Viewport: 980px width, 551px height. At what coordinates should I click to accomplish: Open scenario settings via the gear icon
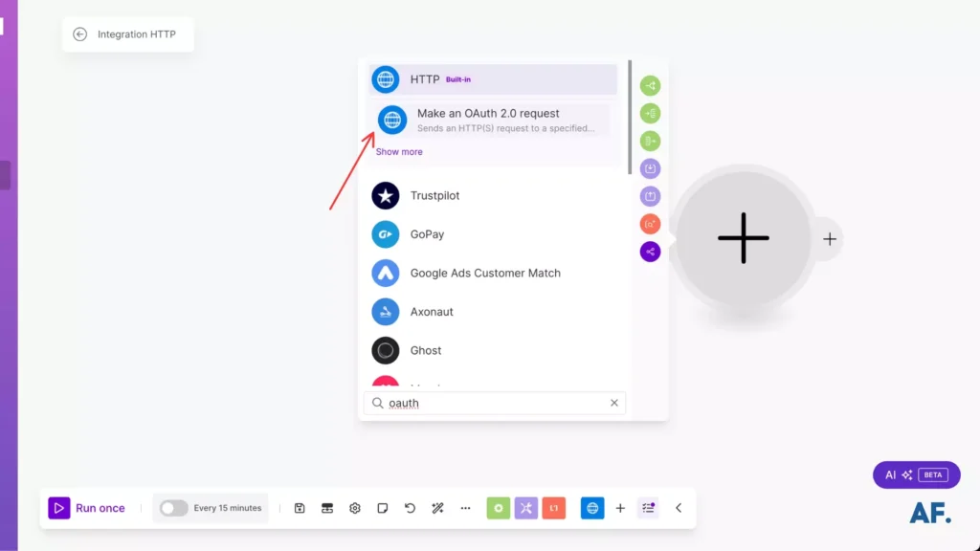(355, 508)
